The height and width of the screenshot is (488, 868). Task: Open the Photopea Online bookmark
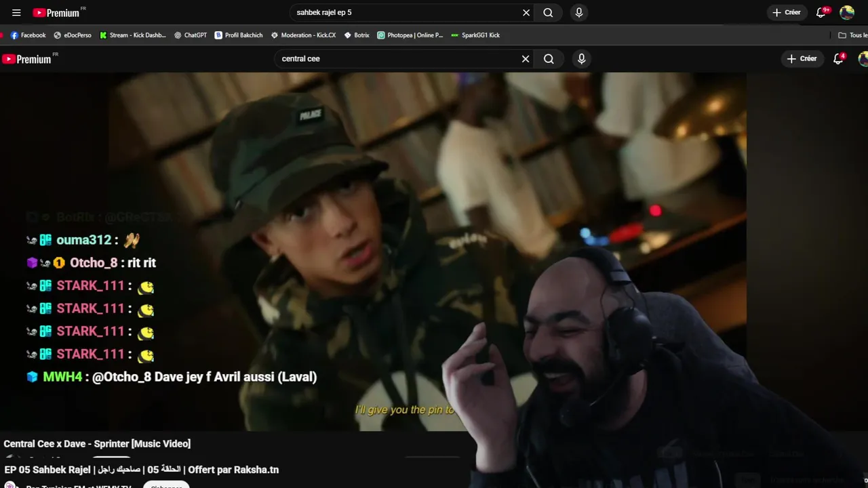(410, 35)
